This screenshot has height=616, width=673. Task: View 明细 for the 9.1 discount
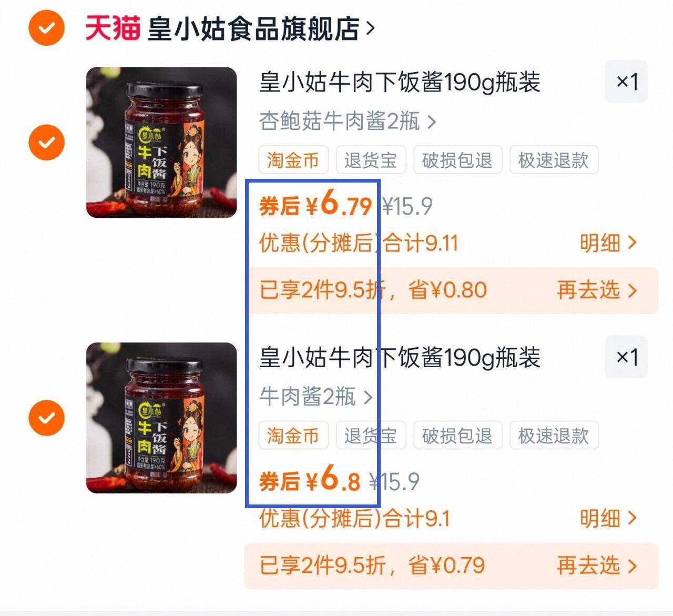click(x=608, y=519)
